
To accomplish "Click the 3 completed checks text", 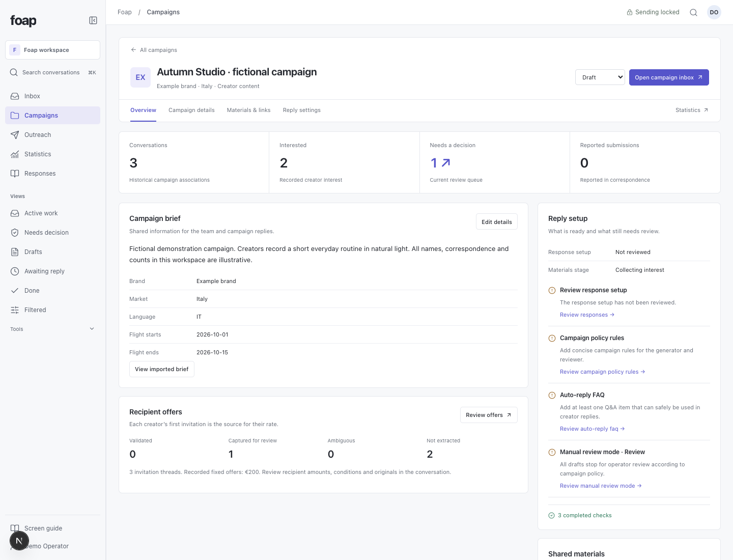I will coord(585,515).
